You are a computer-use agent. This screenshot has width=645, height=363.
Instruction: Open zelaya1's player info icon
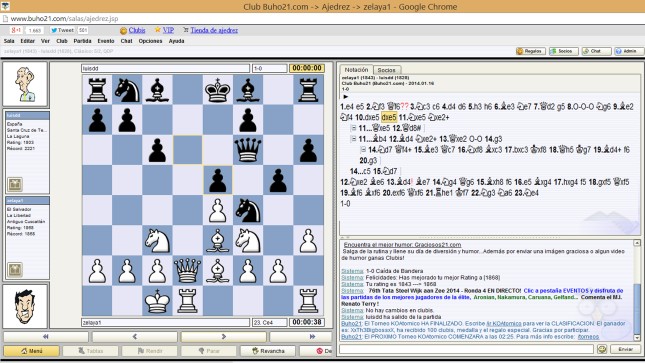coord(15,270)
